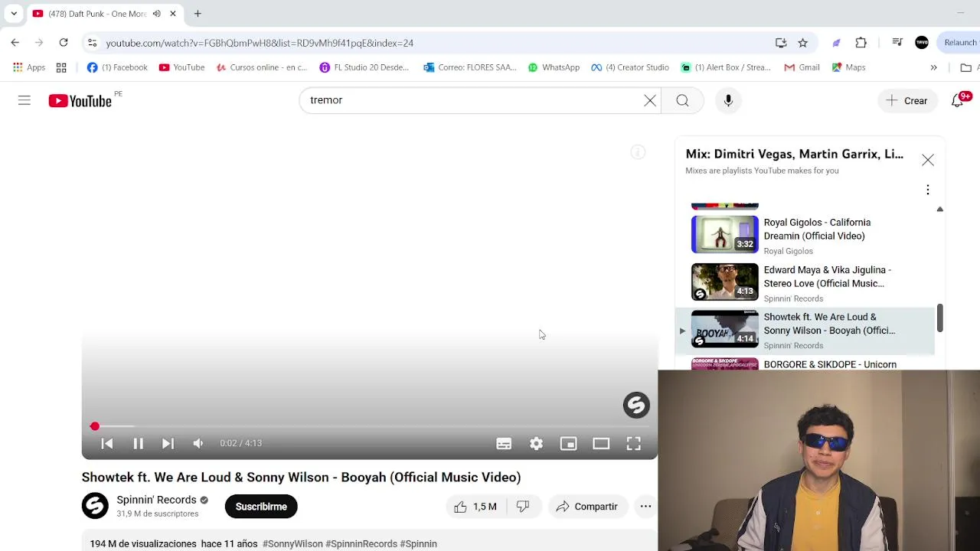Dislike the video
This screenshot has height=551, width=980.
point(523,507)
